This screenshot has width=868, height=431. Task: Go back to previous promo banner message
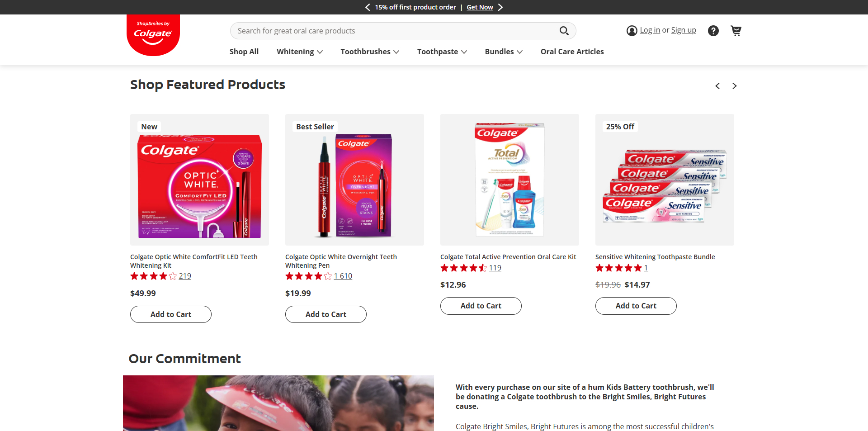[x=368, y=7]
